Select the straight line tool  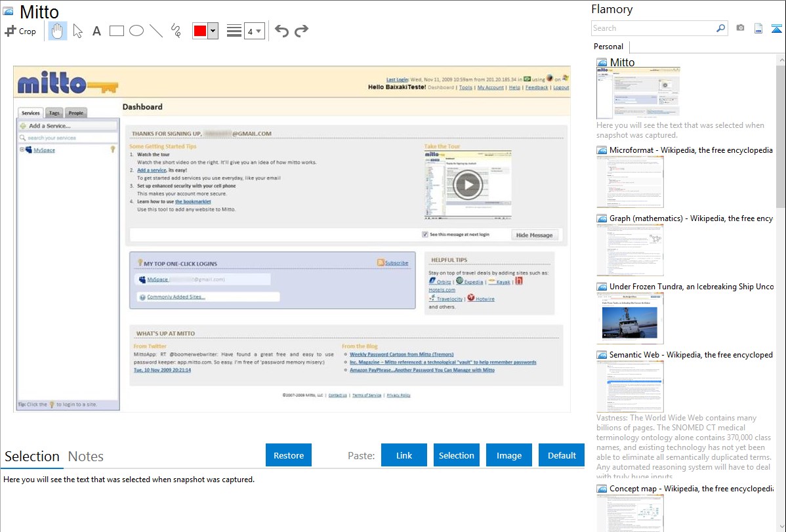tap(156, 31)
